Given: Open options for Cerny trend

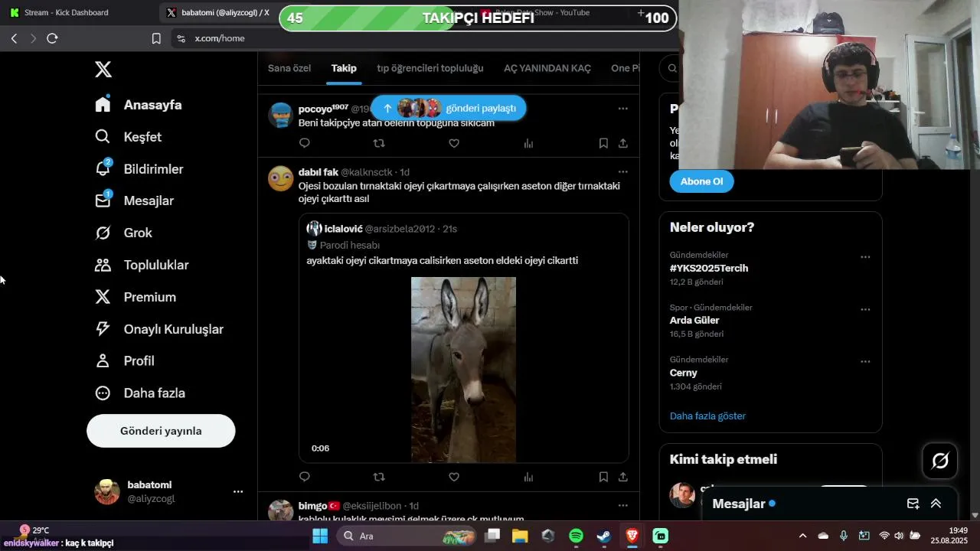Looking at the screenshot, I should pyautogui.click(x=865, y=361).
